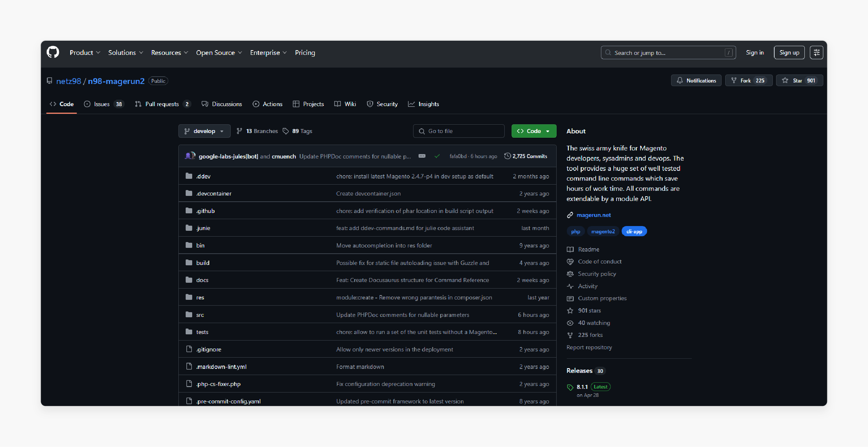Viewport: 868px width, 447px height.
Task: Expand the Open Source menu
Action: pos(219,53)
